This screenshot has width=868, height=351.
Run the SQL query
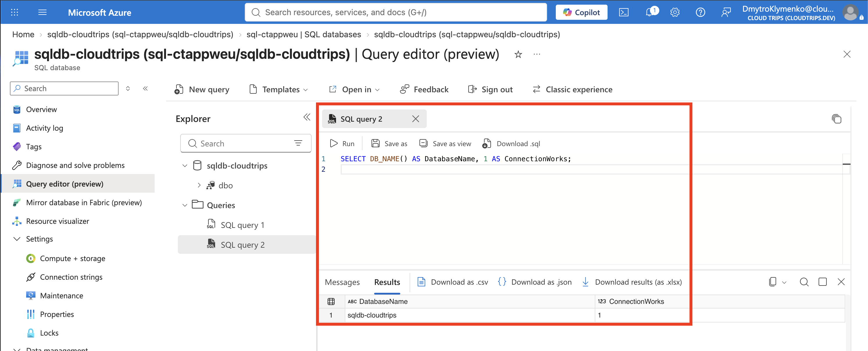tap(342, 144)
